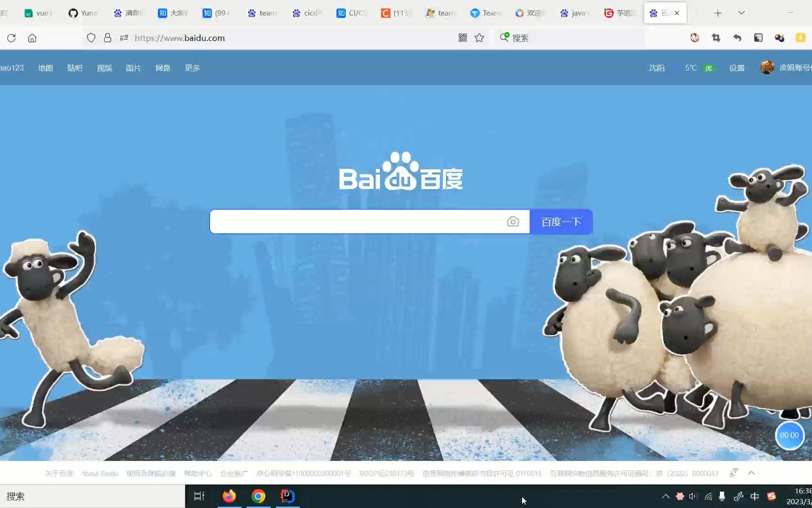Go to the browser home page icon

[32, 38]
